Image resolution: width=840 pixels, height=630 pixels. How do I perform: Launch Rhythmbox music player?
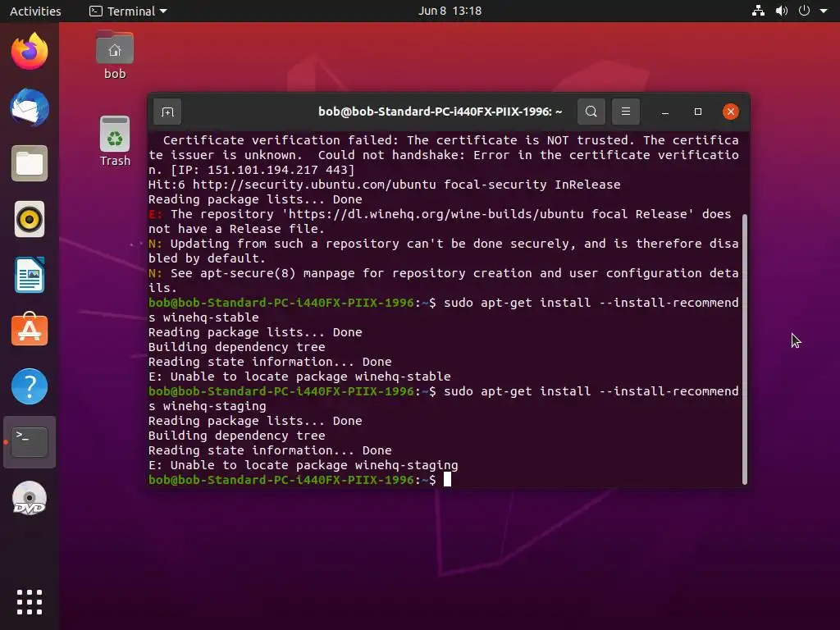30,219
